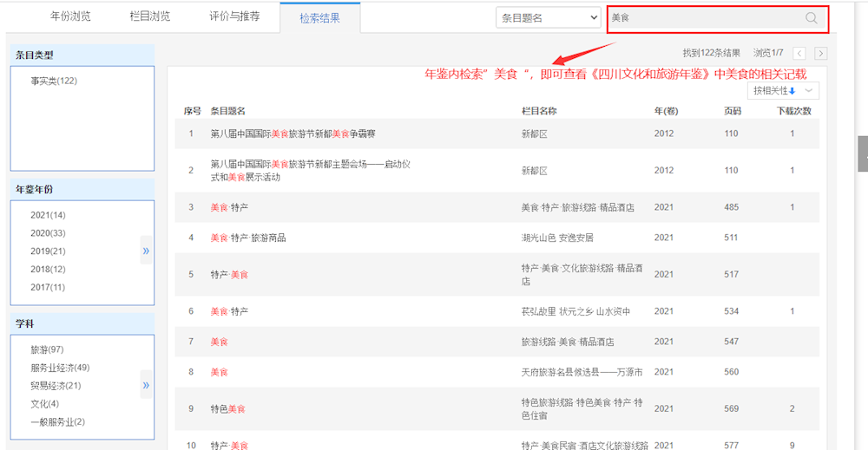Switch to the 年份浏览 tab

tap(69, 16)
